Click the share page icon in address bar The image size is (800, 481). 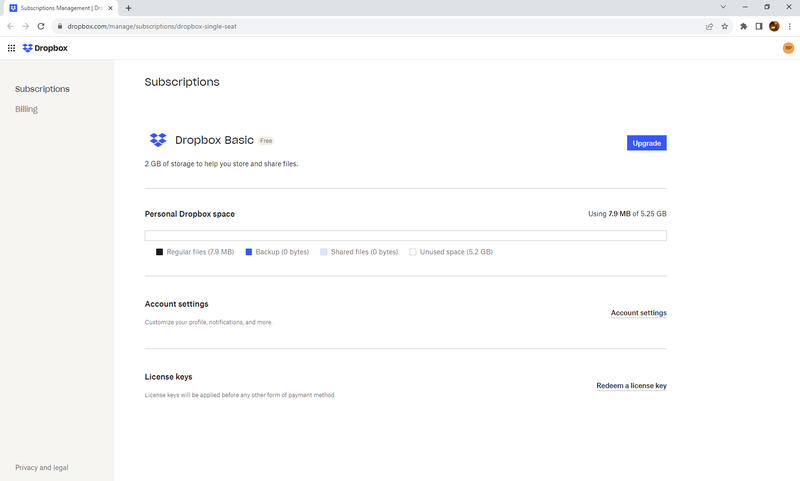709,26
